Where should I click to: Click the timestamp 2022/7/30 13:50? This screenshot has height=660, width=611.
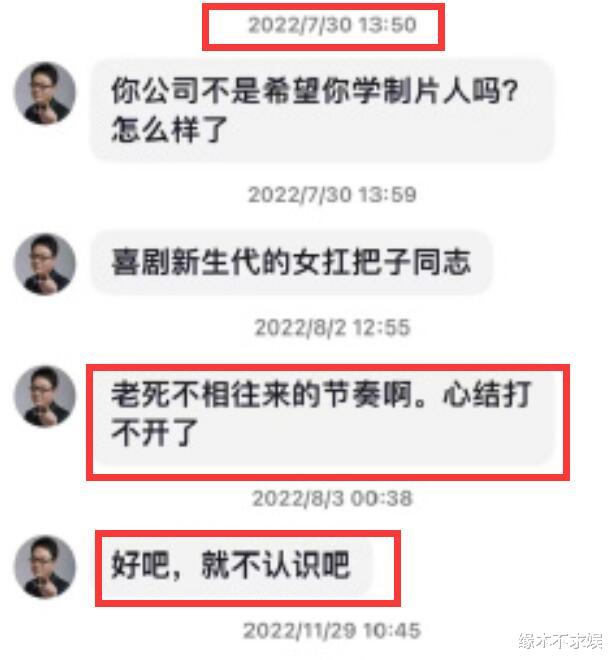click(332, 24)
